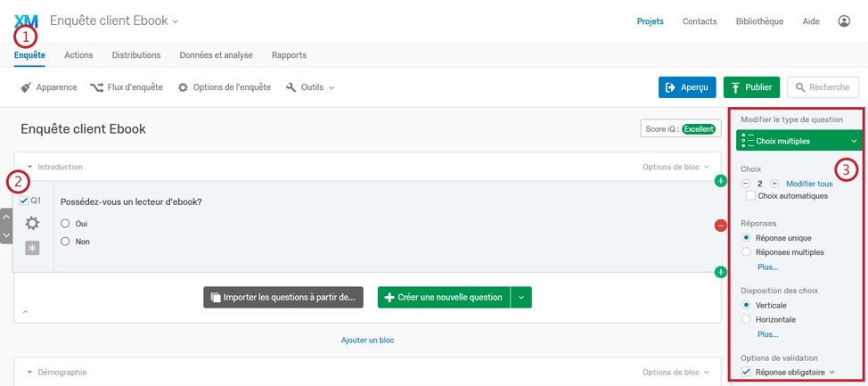
Task: Go to Contacts in top menu
Action: (x=700, y=21)
